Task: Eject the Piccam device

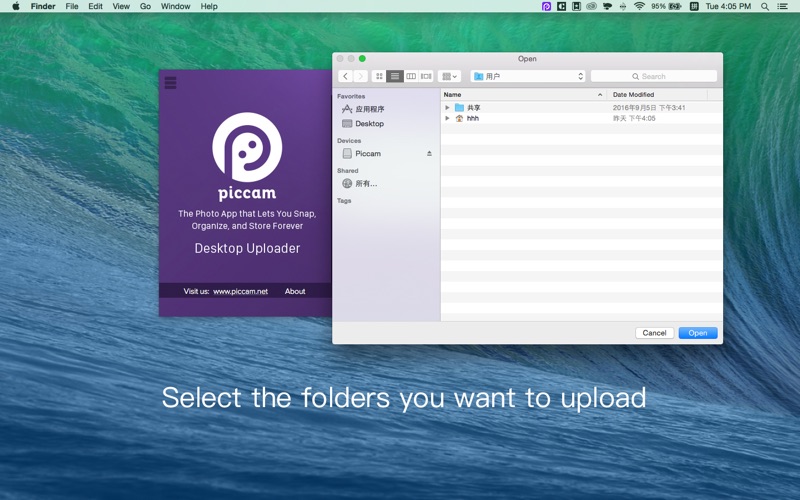Action: (x=429, y=154)
